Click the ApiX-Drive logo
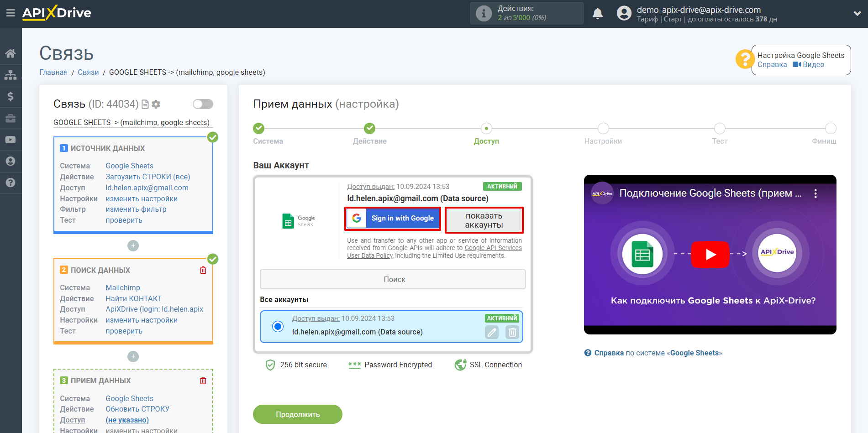 click(x=57, y=13)
